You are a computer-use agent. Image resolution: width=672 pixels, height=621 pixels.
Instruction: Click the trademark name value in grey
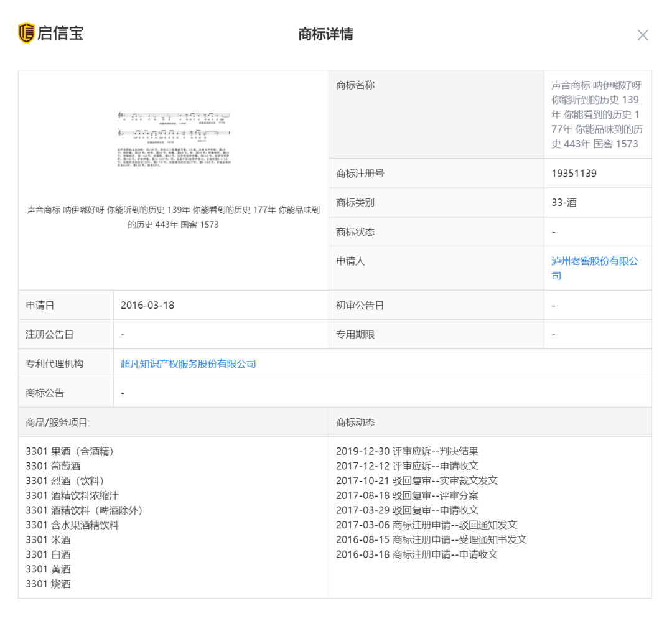pyautogui.click(x=597, y=114)
